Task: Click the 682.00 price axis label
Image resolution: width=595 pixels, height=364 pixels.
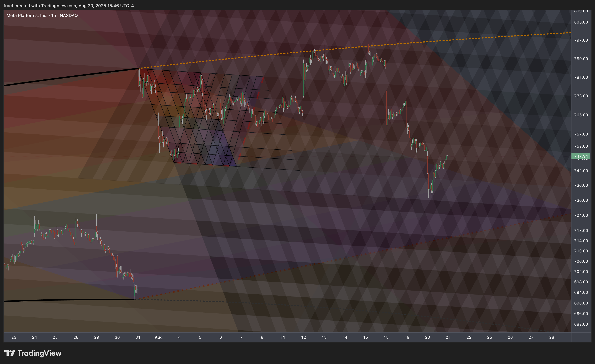Action: (581, 324)
